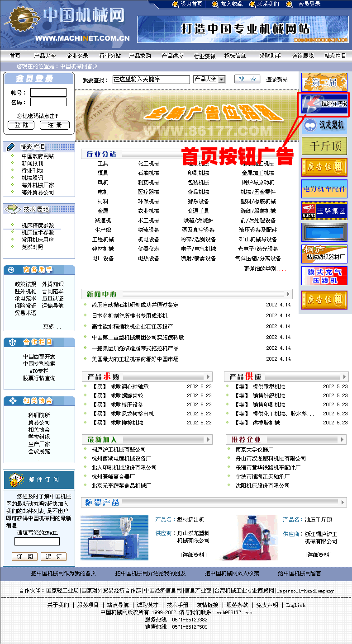Click the arrow on the 新闻中心 header

tap(288, 294)
